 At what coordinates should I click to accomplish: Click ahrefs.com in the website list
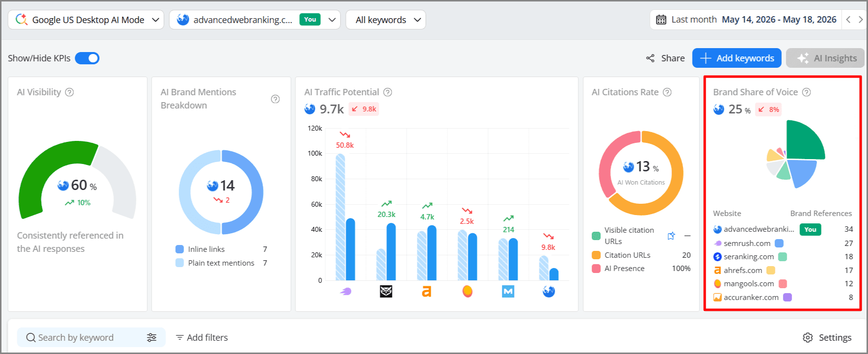point(743,271)
